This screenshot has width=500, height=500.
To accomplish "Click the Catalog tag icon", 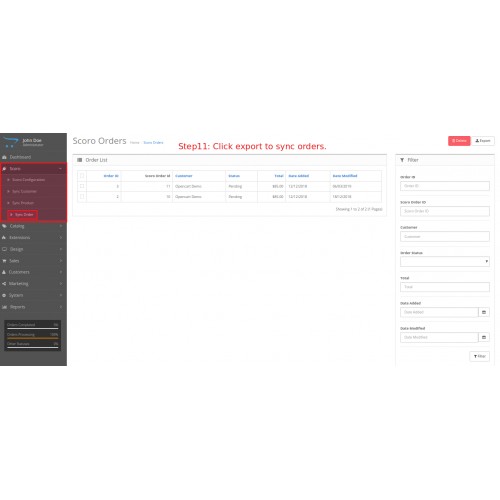I will [x=4, y=226].
